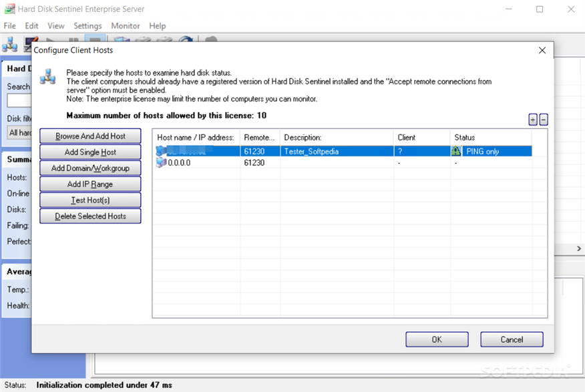Screen dimensions: 585x392
Task: Click Add IP Range button
Action: pyautogui.click(x=90, y=184)
